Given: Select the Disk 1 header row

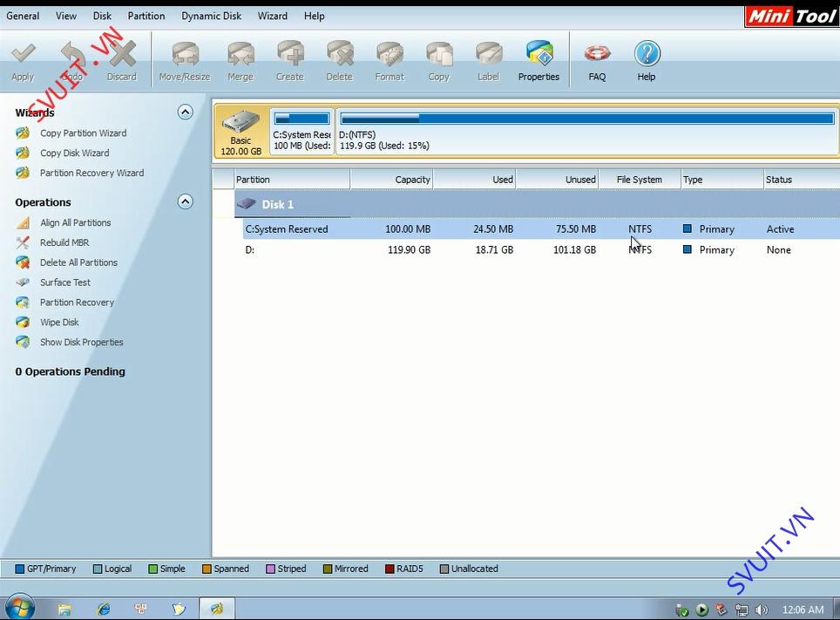Looking at the screenshot, I should pos(537,204).
